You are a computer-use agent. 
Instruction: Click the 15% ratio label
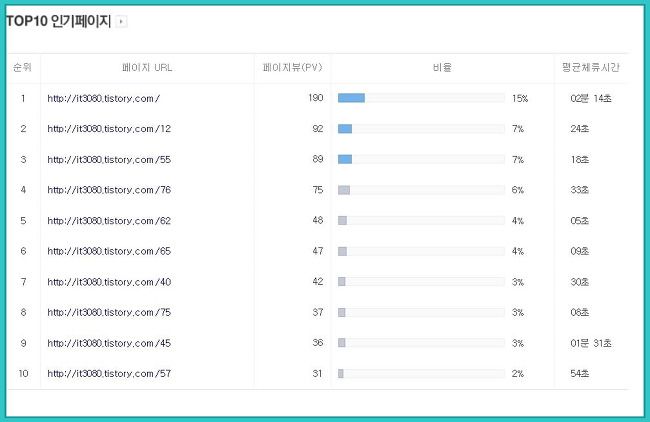click(x=520, y=99)
